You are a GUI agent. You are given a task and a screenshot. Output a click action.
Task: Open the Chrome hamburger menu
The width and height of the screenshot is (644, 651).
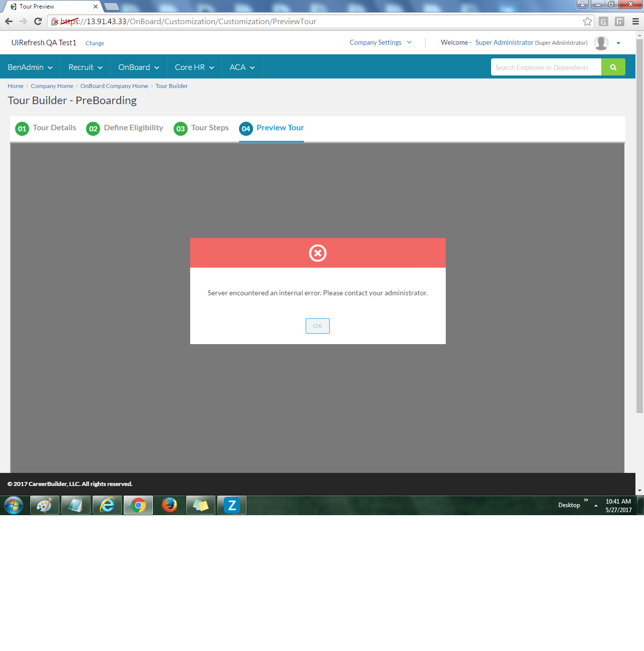coord(635,22)
